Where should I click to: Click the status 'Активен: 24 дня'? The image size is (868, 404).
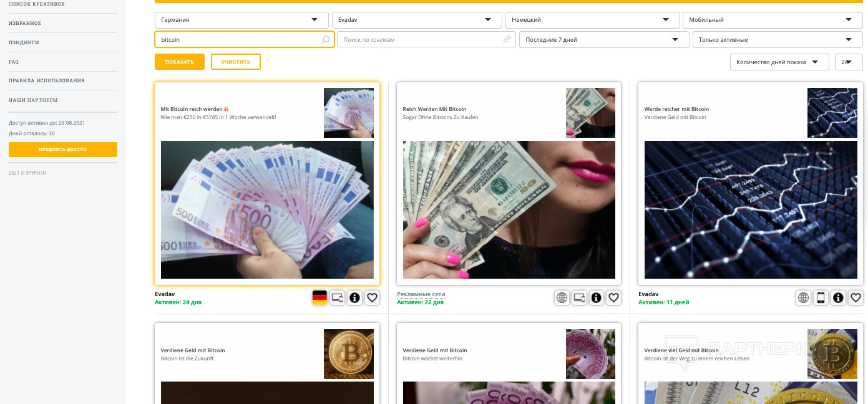click(178, 302)
